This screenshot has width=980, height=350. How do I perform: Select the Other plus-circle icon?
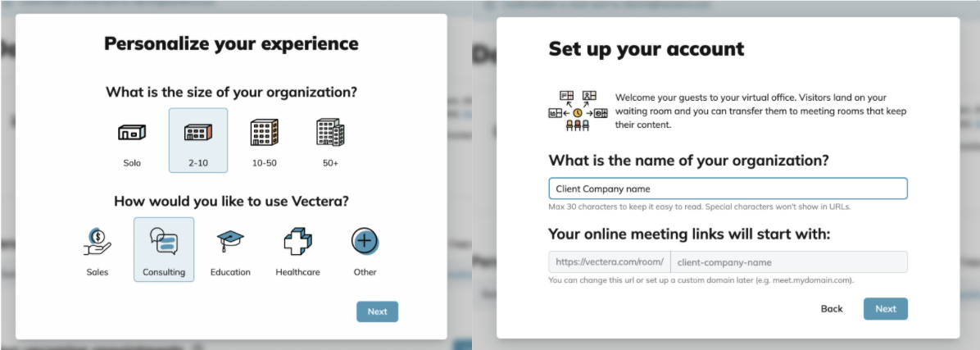(x=365, y=241)
